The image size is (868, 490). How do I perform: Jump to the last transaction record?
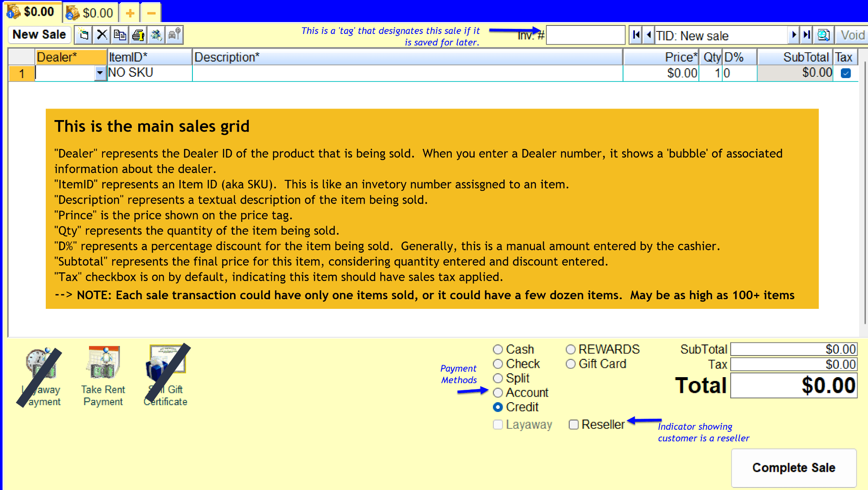(807, 35)
